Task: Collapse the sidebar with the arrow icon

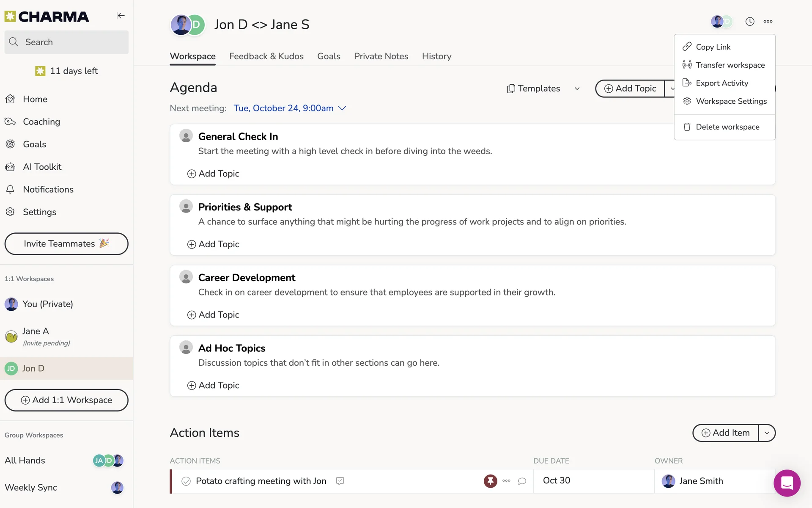Action: [121, 16]
